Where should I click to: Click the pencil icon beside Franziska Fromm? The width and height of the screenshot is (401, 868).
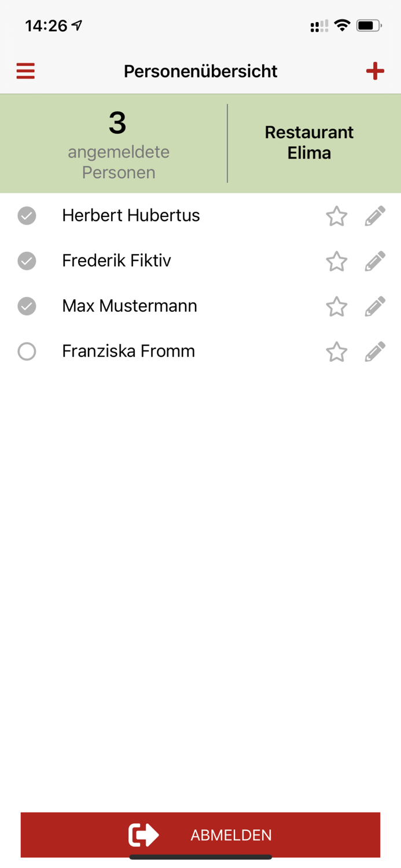coord(374,351)
